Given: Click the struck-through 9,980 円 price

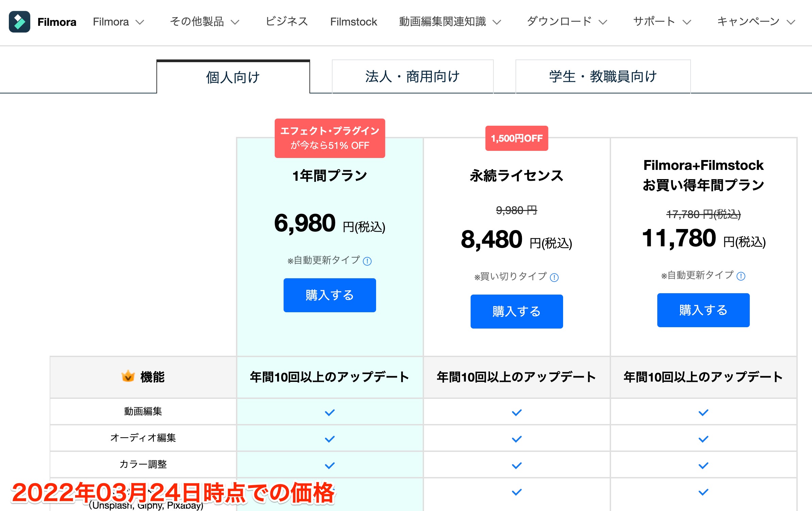Looking at the screenshot, I should point(517,210).
